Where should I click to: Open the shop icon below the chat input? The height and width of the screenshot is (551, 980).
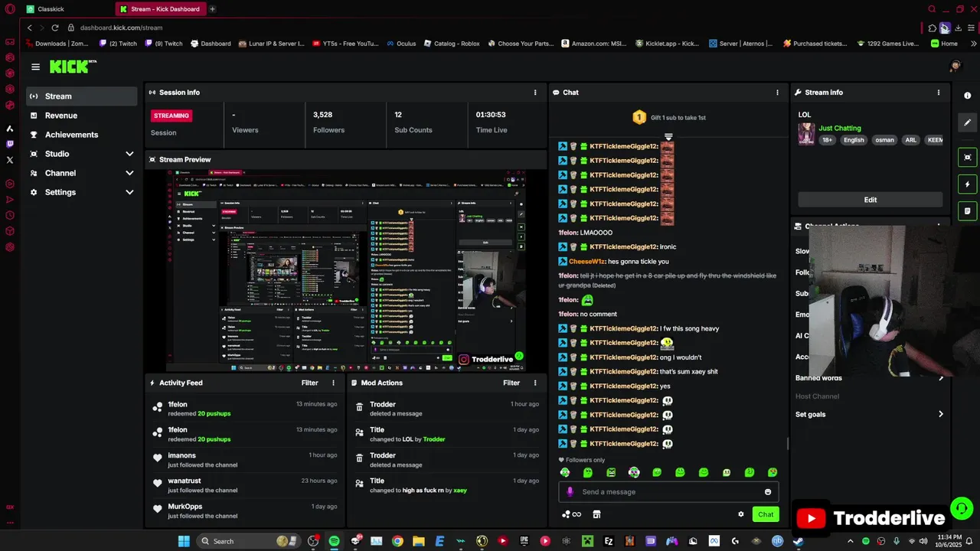tap(596, 514)
